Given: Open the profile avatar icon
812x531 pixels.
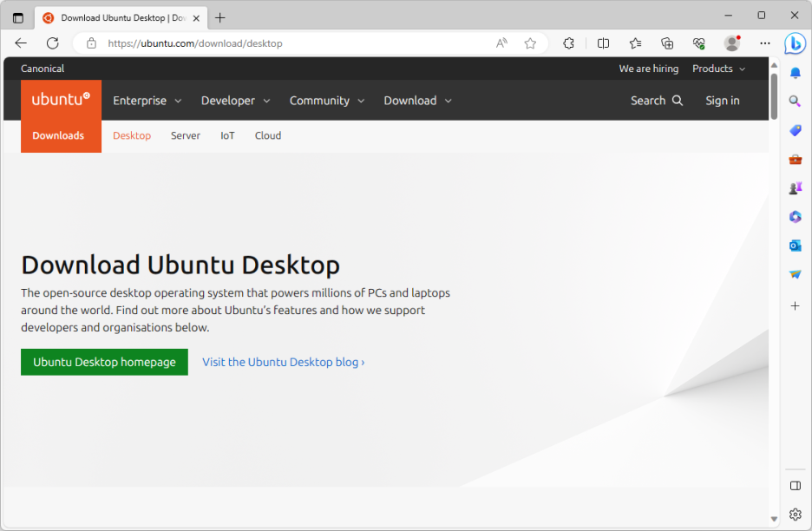Looking at the screenshot, I should (732, 43).
